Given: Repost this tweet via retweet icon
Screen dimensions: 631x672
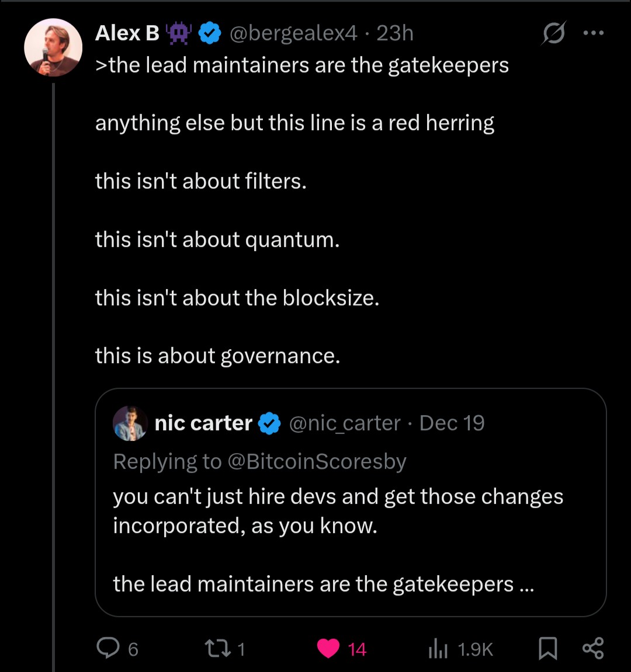Looking at the screenshot, I should [217, 648].
